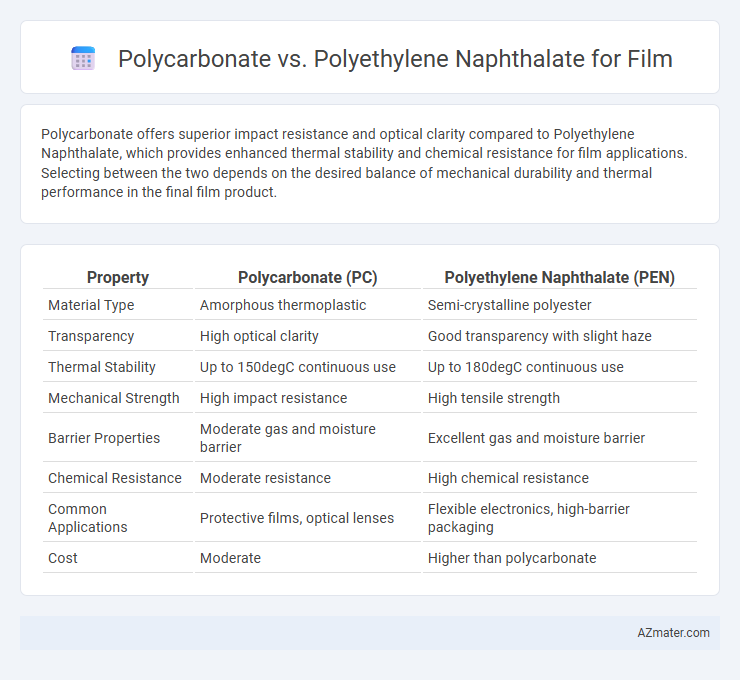Click the 'Thermal Stability' row label
This screenshot has width=740, height=680.
coord(102,367)
